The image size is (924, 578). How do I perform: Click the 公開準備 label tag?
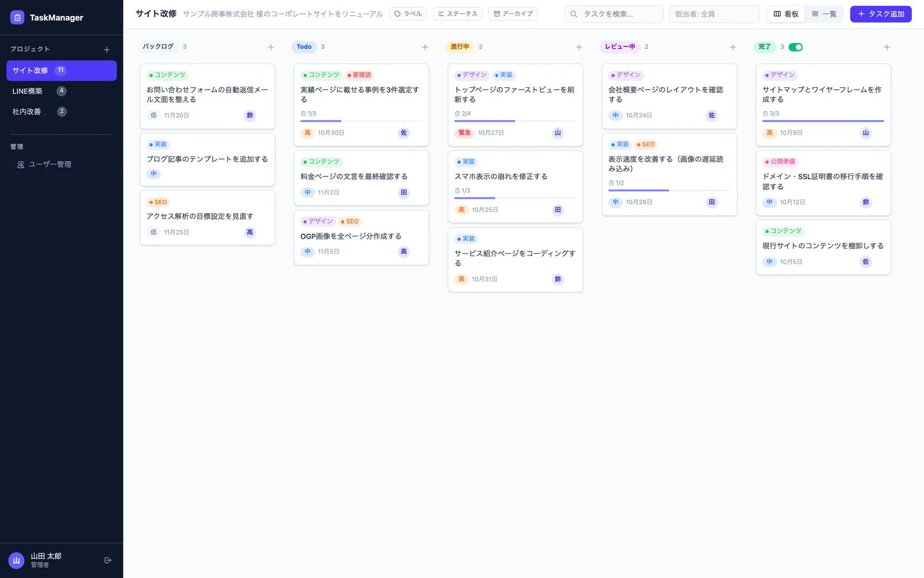[780, 162]
